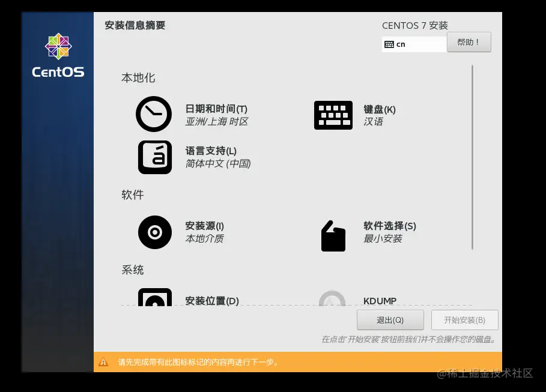Click the orange warning message text
The height and width of the screenshot is (392, 546).
coord(198,362)
